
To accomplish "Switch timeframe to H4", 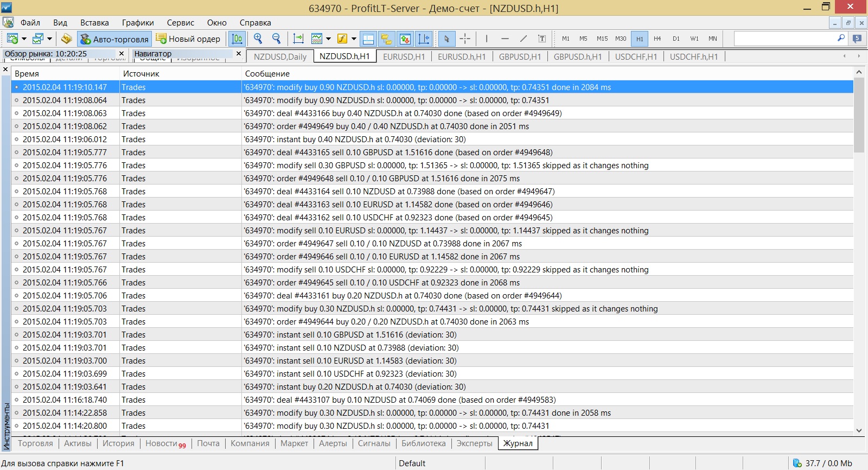I will point(657,39).
